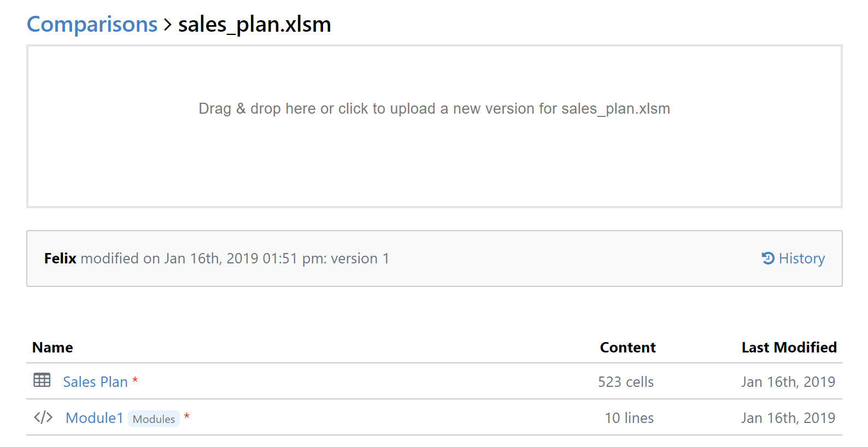This screenshot has width=868, height=447.
Task: Click the red asterisk after the Modules badge
Action: 186,417
